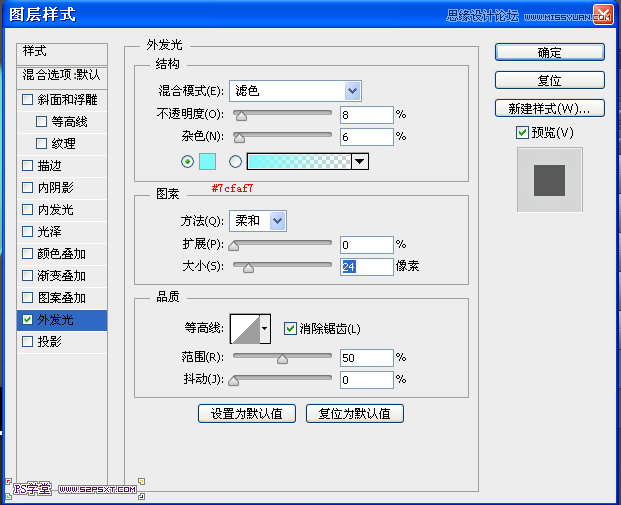Toggle the 预览(V) preview checkbox
Screen dimensions: 621x505
click(522, 132)
